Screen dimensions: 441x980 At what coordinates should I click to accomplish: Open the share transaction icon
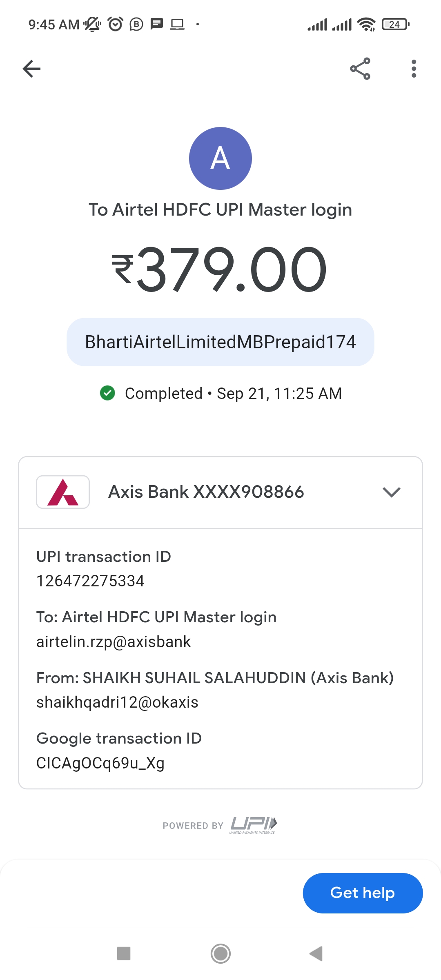click(360, 69)
